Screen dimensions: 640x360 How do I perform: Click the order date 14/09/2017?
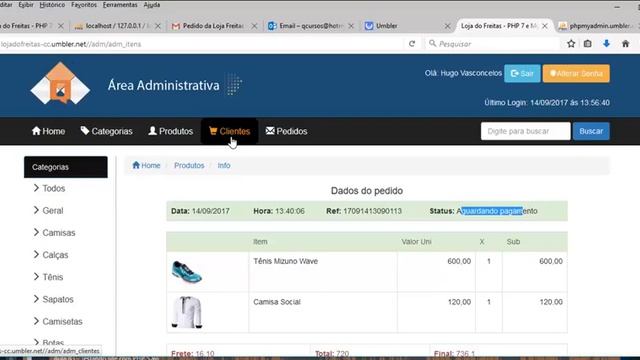[x=211, y=211]
